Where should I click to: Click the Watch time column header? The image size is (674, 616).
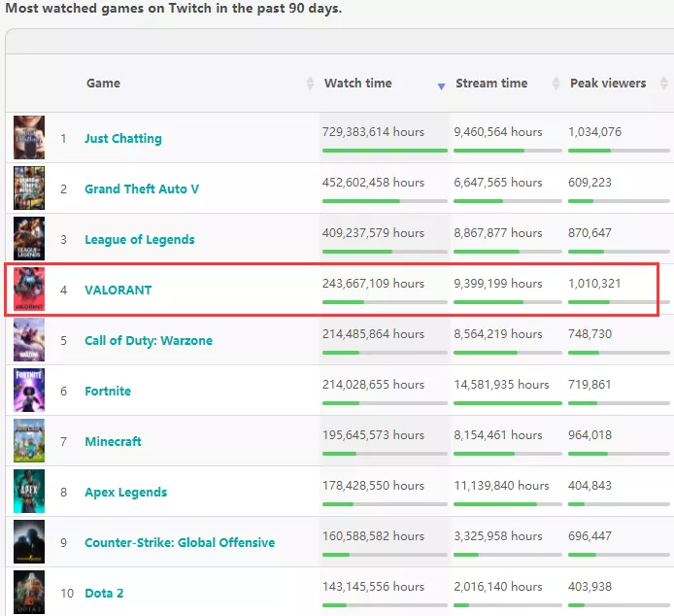[358, 83]
